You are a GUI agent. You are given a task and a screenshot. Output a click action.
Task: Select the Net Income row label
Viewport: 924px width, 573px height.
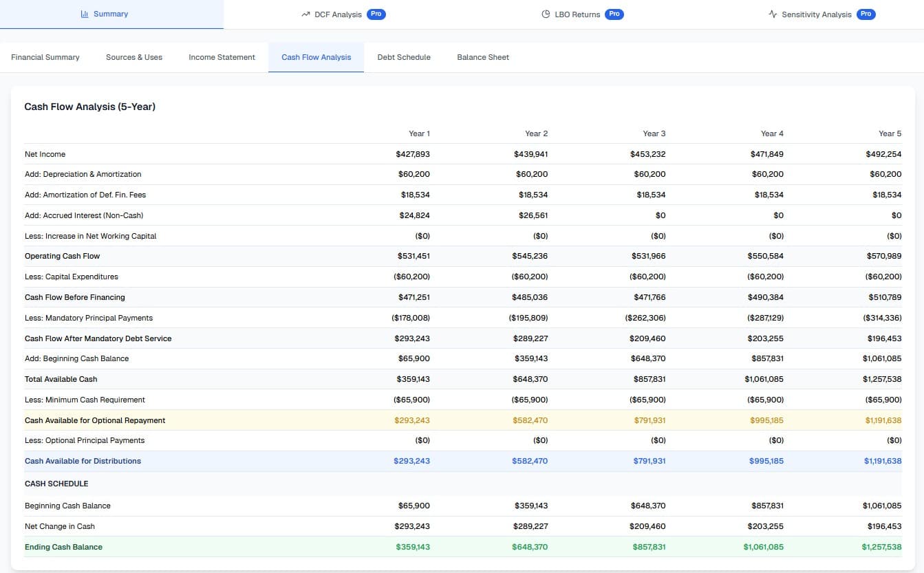45,154
